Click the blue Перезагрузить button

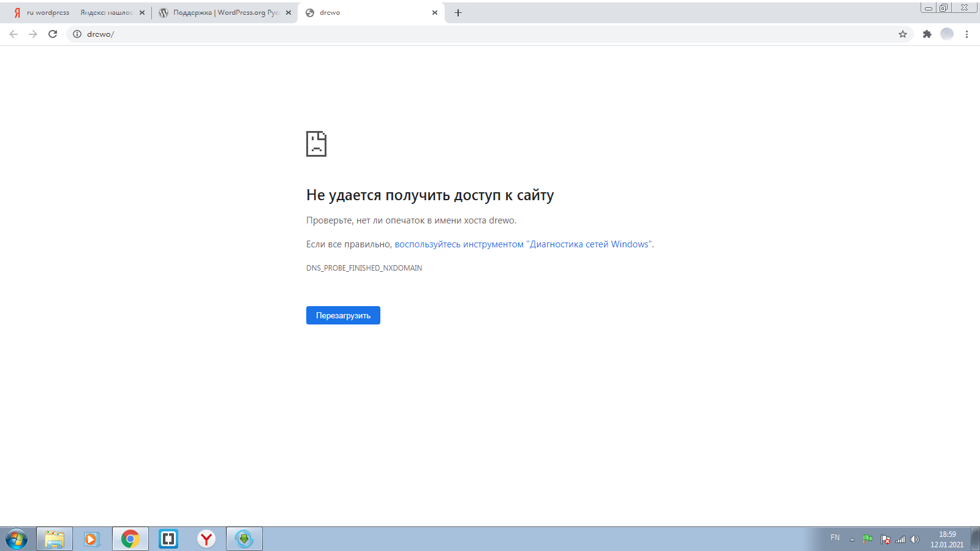point(343,315)
